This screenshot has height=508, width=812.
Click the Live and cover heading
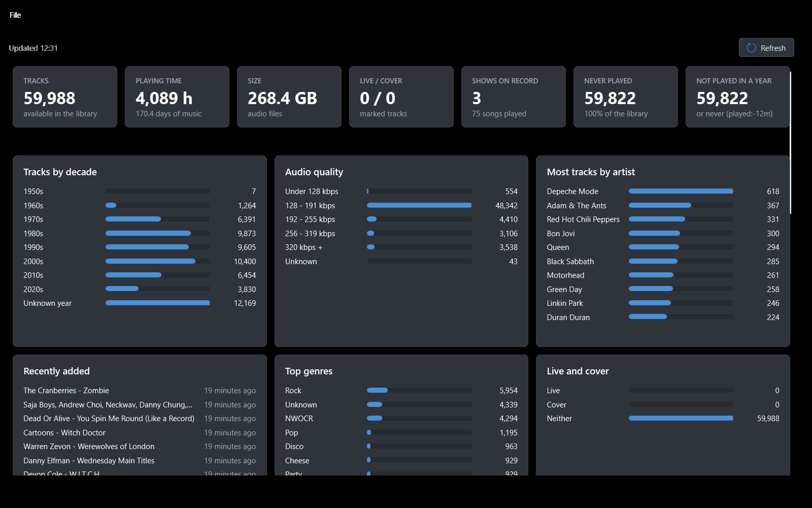click(x=578, y=371)
